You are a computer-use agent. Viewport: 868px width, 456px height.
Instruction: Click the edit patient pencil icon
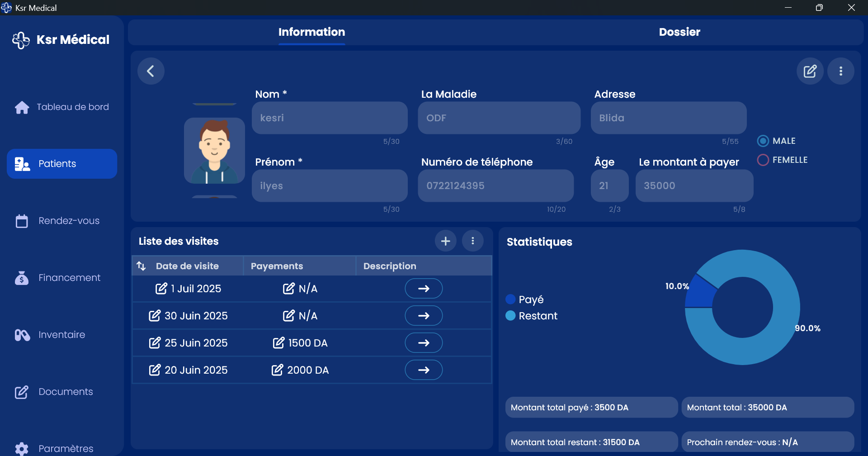coord(810,71)
